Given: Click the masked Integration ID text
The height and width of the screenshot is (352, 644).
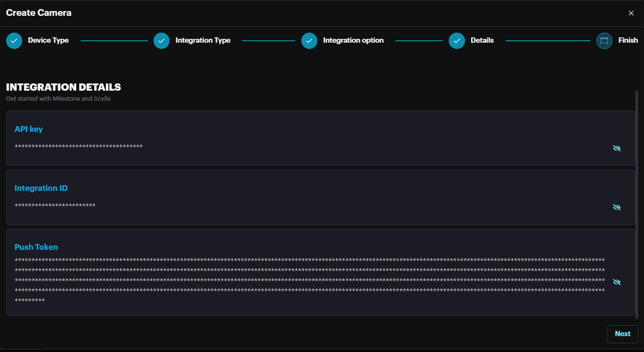Looking at the screenshot, I should pos(55,206).
